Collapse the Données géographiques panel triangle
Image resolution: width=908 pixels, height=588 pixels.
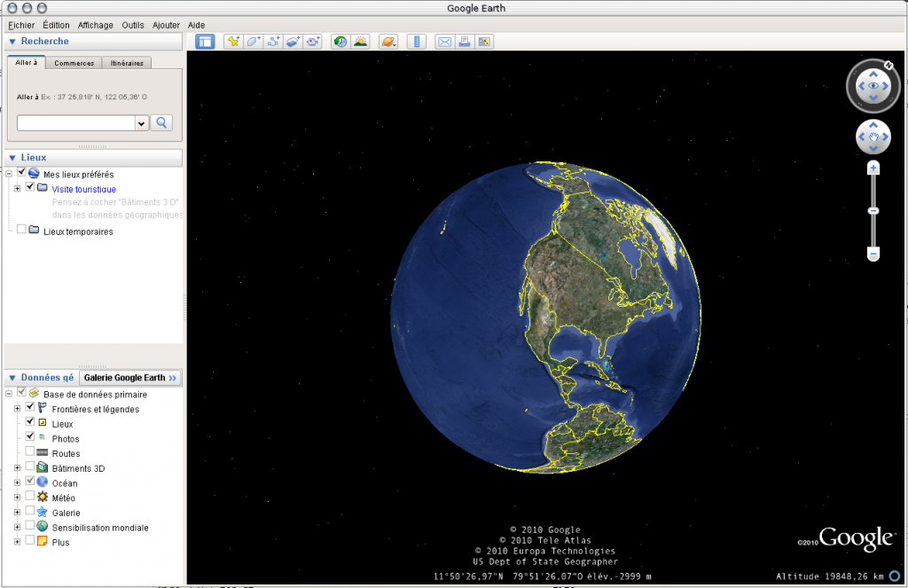12,378
